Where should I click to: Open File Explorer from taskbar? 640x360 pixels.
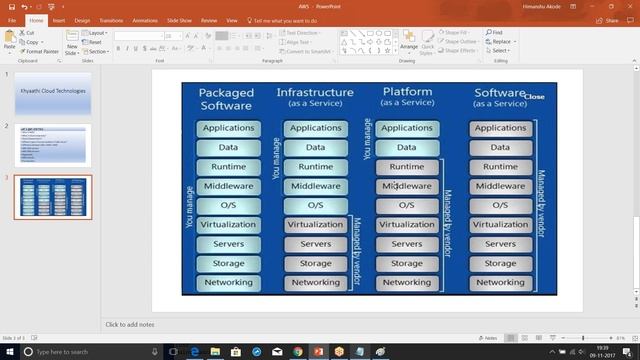click(x=216, y=352)
